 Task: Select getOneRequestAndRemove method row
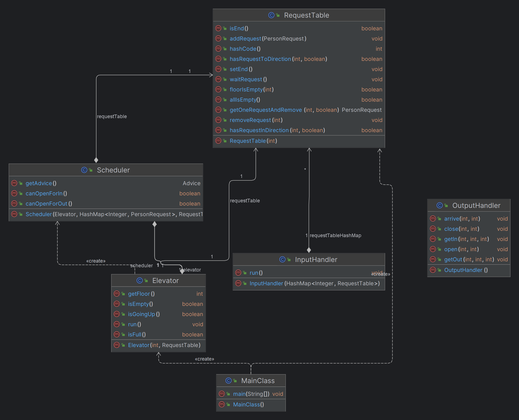[x=299, y=110]
